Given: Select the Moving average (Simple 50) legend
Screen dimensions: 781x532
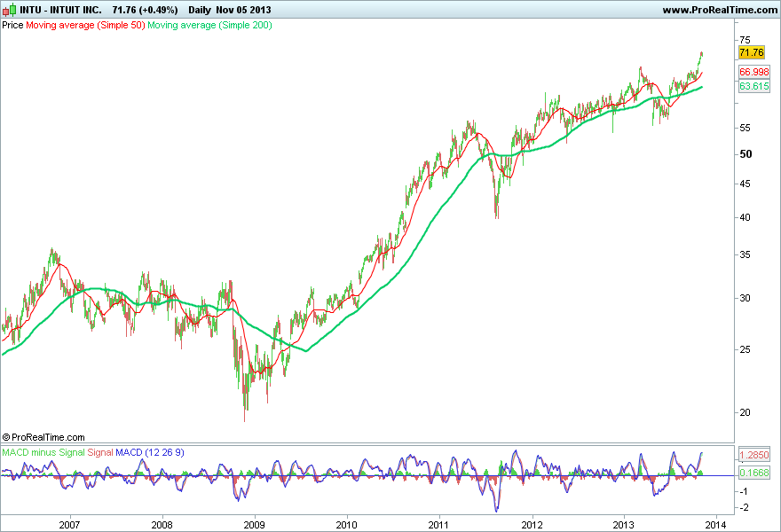Looking at the screenshot, I should point(85,25).
